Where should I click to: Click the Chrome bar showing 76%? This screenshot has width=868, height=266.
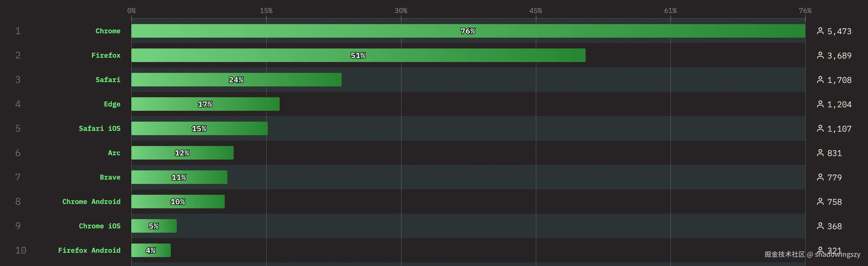(x=468, y=31)
